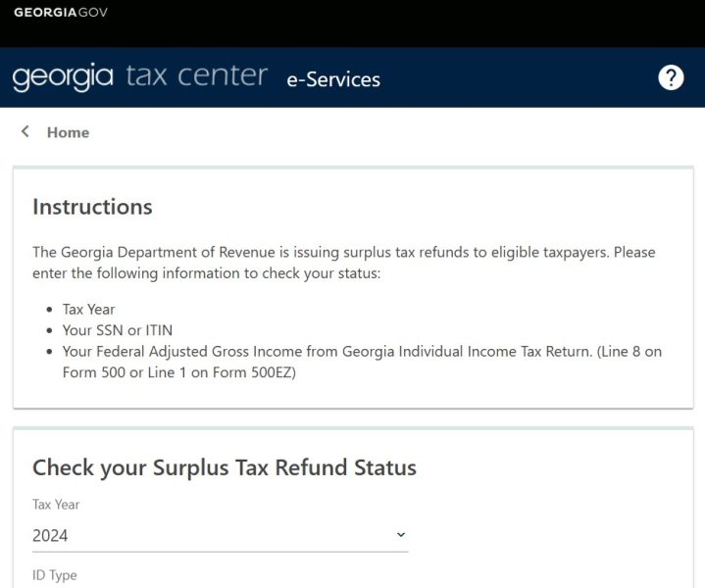The width and height of the screenshot is (705, 588).
Task: Click the tax center text in the logo
Action: coord(196,75)
